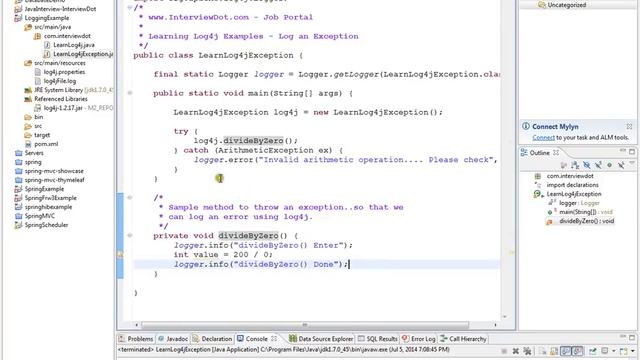Screen dimensions: 640x360
Task: Minimize the Outline view
Action: (623, 151)
